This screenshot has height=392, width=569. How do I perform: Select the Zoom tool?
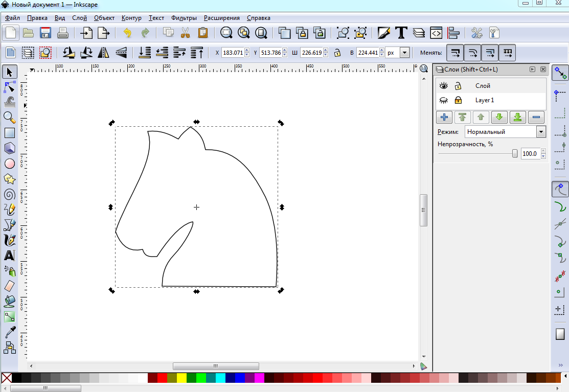10,118
